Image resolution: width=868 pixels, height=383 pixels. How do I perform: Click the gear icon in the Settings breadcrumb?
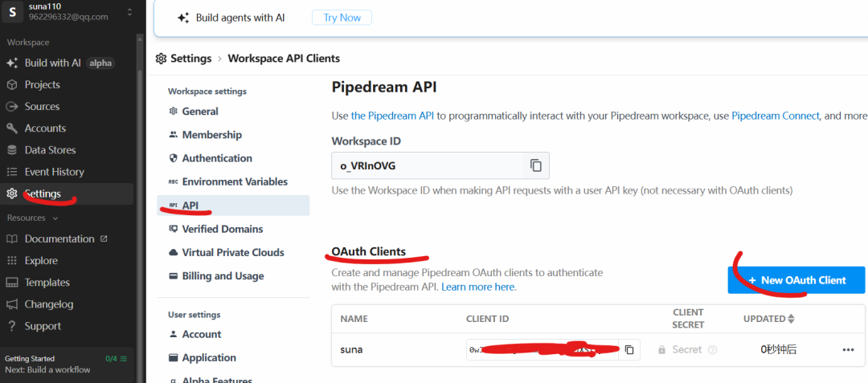(x=161, y=59)
